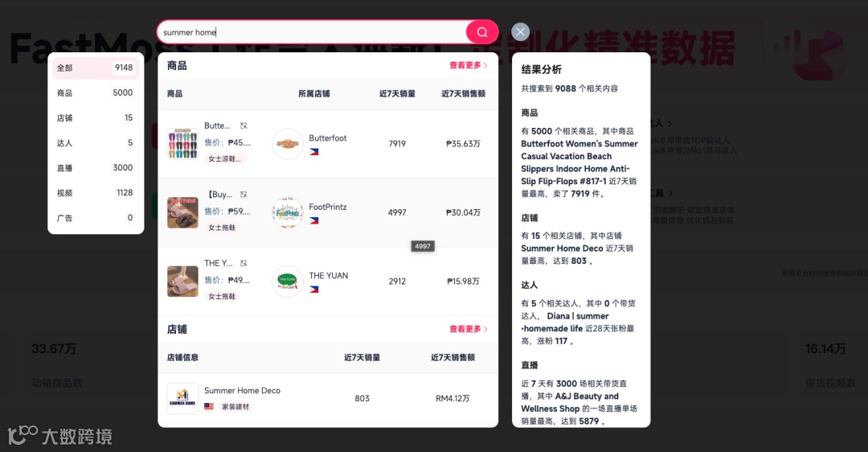Click the 所属店铺 column header
Viewport: 868px width, 452px height.
coord(314,93)
